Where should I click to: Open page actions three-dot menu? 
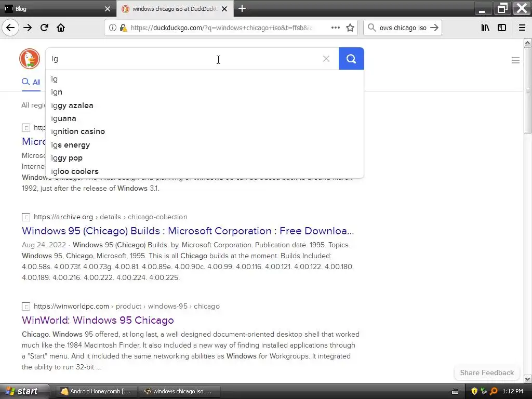(336, 28)
